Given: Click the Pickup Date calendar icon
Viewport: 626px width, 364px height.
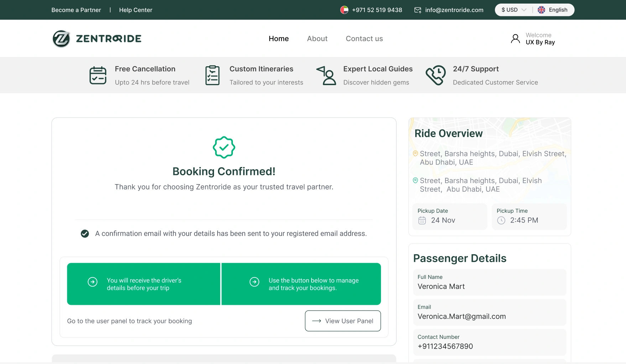Looking at the screenshot, I should [422, 220].
